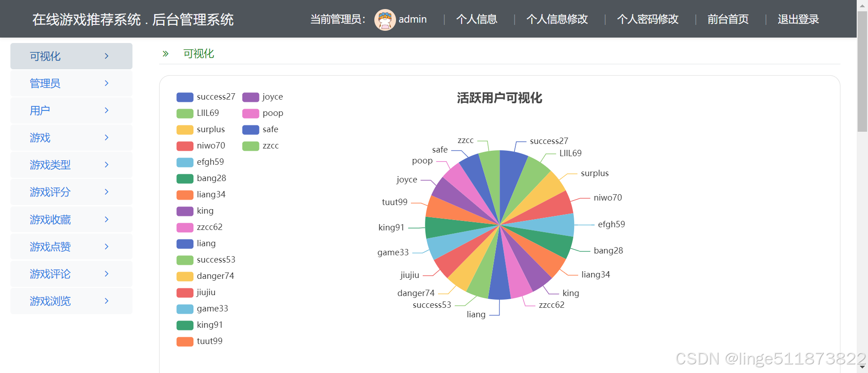Open the 游戏类型 menu item
The image size is (868, 373).
click(x=71, y=165)
